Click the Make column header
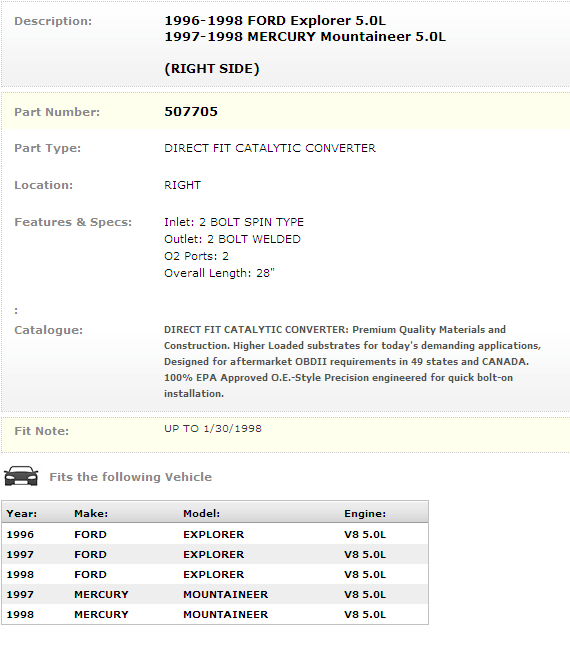Screen dimensions: 570x647 91,513
